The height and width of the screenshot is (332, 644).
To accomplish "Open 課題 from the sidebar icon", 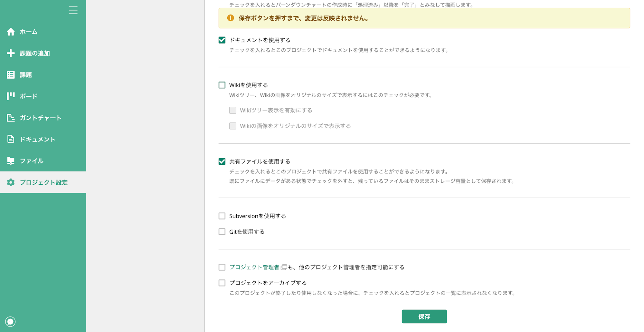I will 11,74.
